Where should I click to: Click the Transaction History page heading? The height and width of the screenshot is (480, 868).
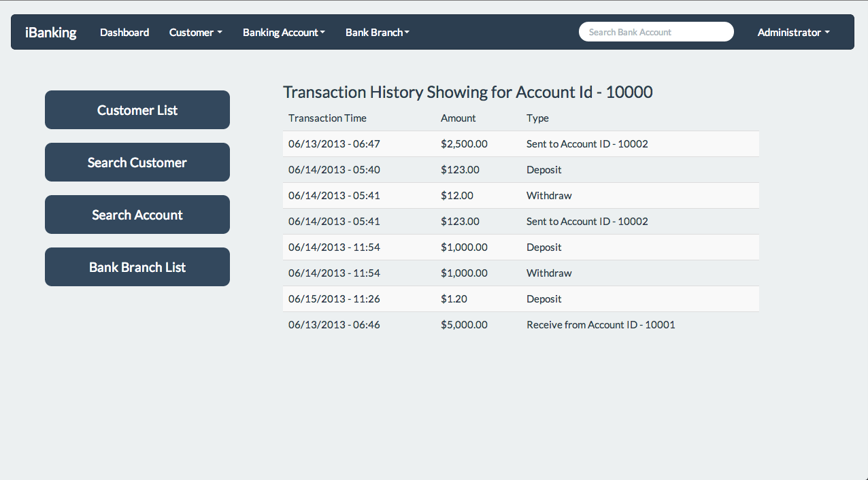coord(468,92)
